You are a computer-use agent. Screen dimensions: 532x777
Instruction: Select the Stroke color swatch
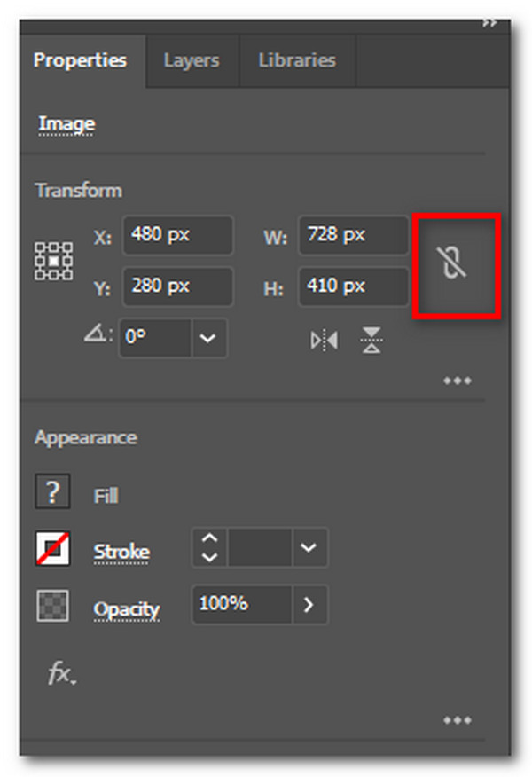(x=52, y=548)
